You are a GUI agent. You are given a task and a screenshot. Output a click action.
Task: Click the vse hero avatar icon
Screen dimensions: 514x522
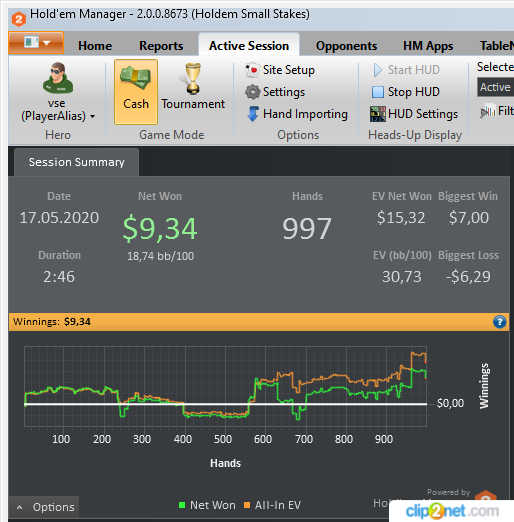click(58, 78)
